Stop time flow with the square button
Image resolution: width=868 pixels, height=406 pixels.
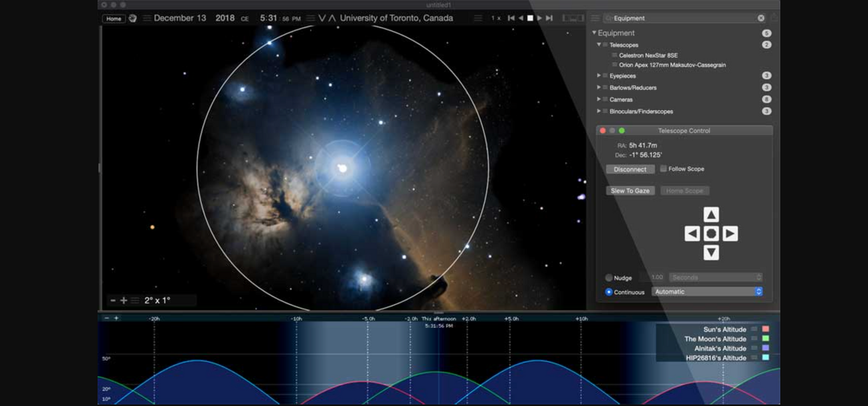(x=530, y=19)
